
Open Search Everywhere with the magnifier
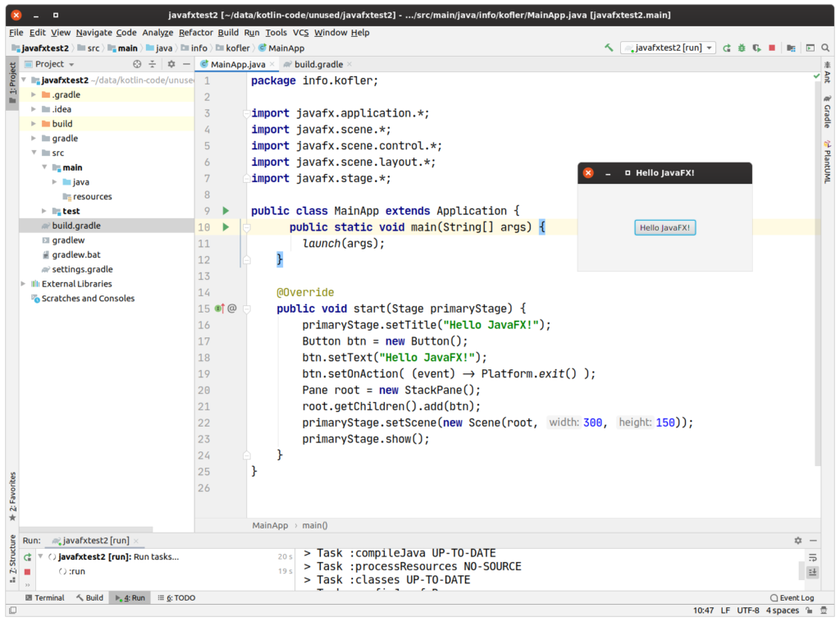coord(824,48)
